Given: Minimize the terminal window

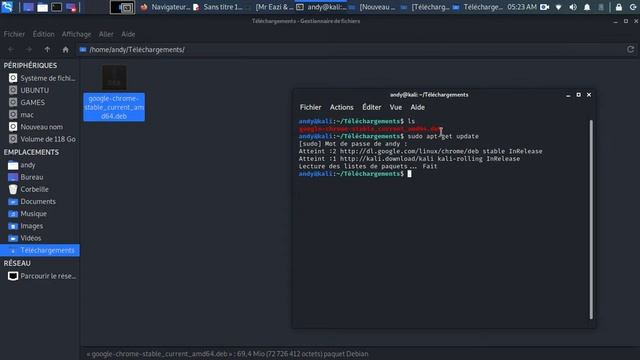Looking at the screenshot, I should [x=568, y=95].
